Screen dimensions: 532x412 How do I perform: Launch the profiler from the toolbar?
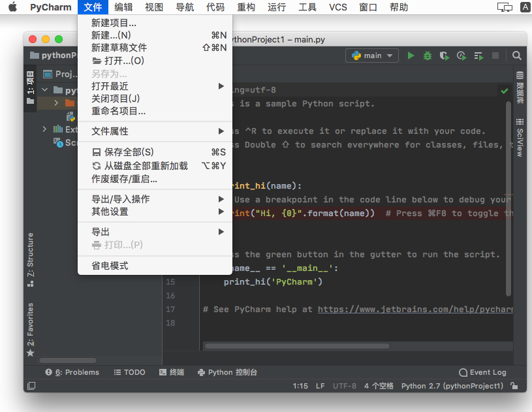tap(462, 55)
